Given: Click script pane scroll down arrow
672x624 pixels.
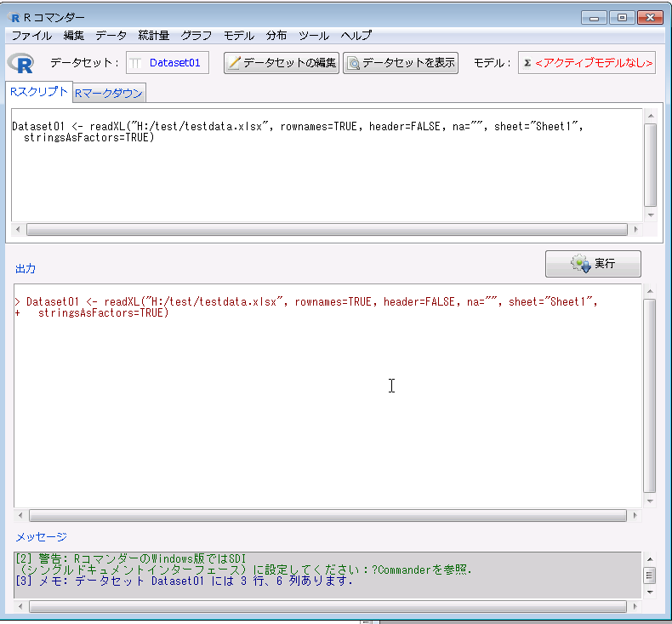Looking at the screenshot, I should pyautogui.click(x=651, y=215).
